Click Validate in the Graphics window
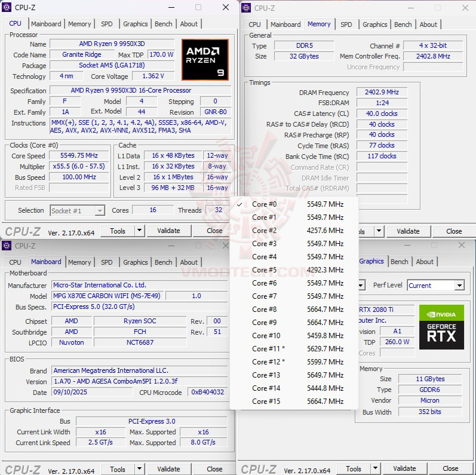Viewport: 476px width, 475px height. (405, 468)
